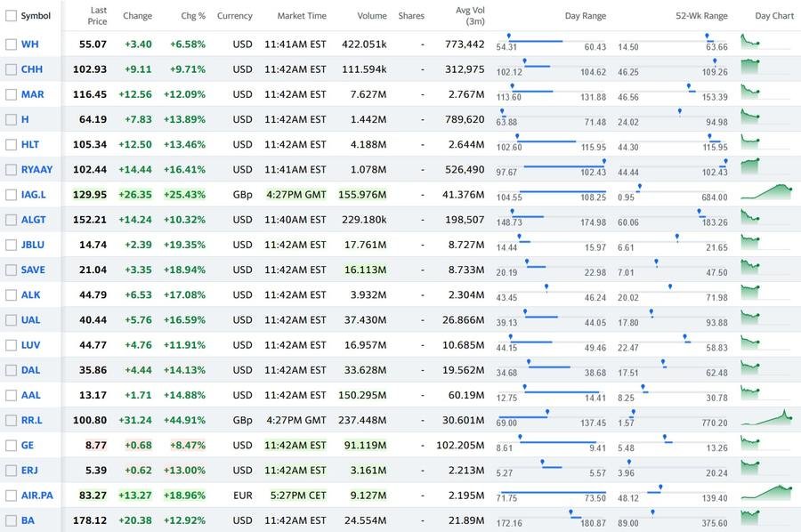Open the AAL ticker link
Screen dimensions: 801x532
coord(30,395)
